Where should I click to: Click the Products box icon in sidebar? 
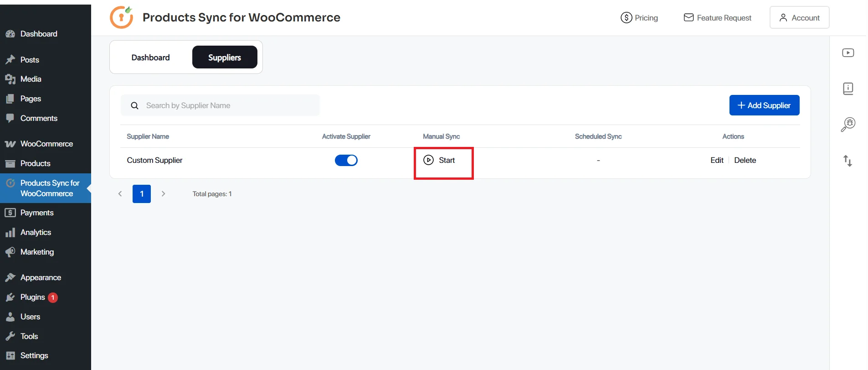click(x=10, y=163)
